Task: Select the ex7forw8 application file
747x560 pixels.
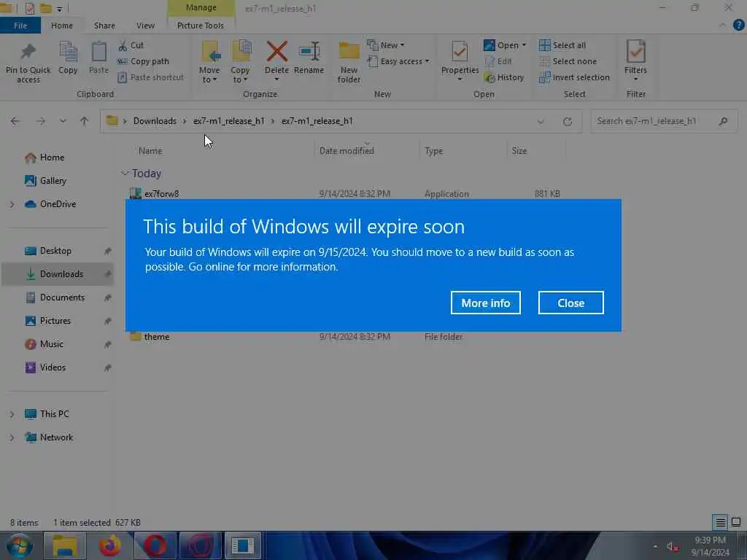Action: [x=161, y=193]
